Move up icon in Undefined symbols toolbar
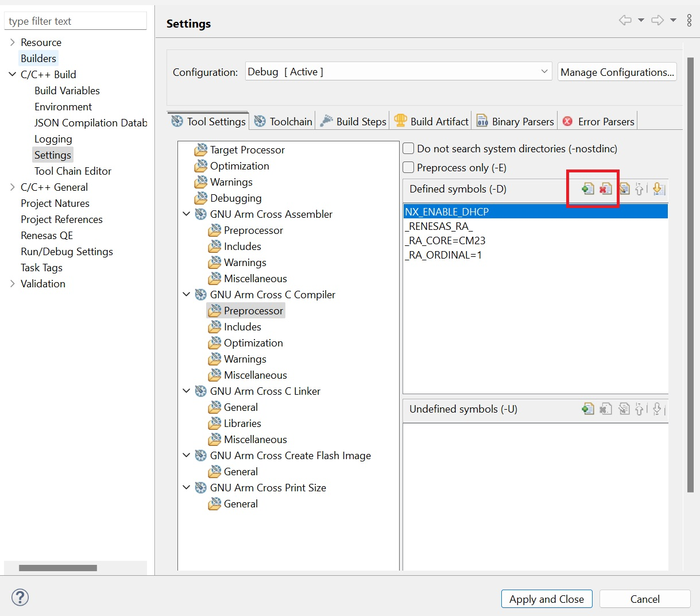Viewport: 700px width, 616px height. coord(640,409)
